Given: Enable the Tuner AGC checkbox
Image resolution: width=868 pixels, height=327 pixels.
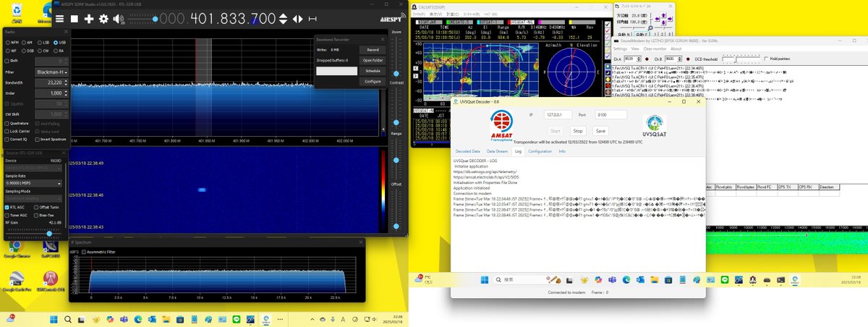Looking at the screenshot, I should (x=7, y=215).
